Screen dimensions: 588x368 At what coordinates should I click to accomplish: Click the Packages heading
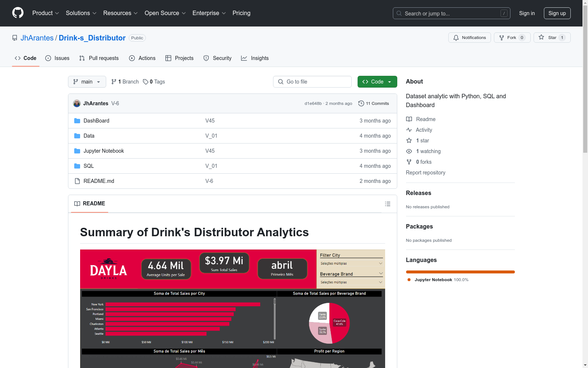click(419, 226)
